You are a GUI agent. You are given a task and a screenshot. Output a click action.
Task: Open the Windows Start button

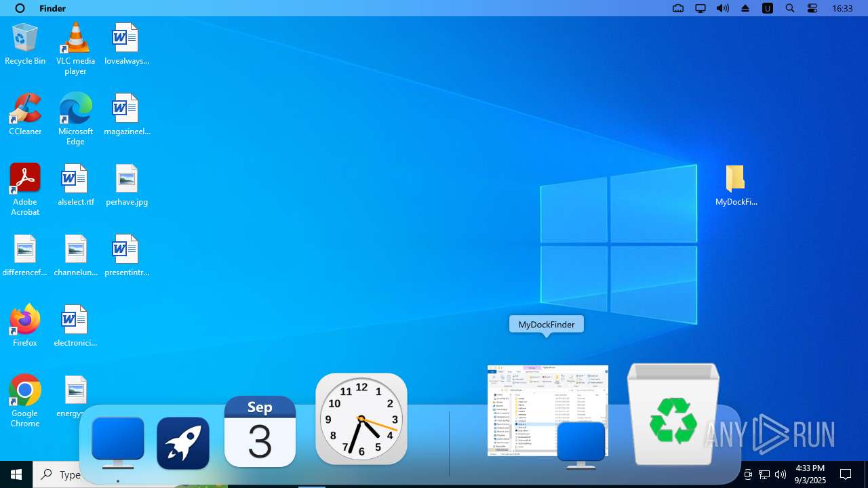pos(16,474)
